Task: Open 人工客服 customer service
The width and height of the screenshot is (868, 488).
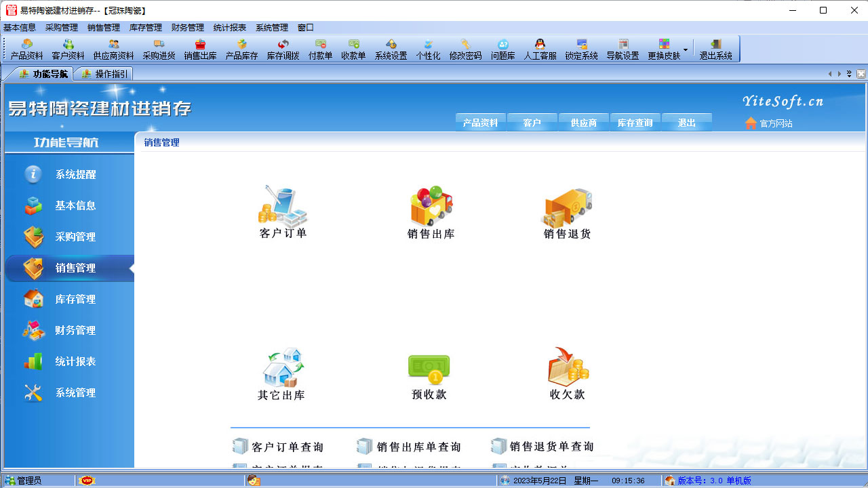Action: (x=540, y=49)
